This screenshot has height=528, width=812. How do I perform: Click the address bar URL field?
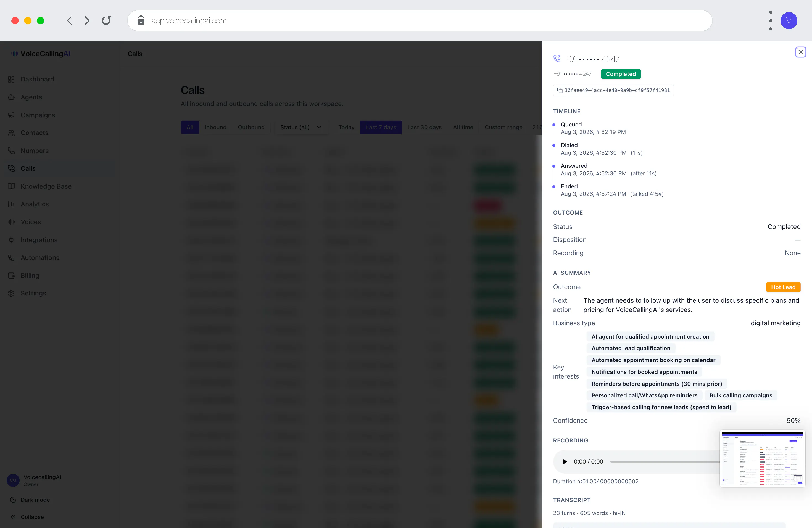[420, 20]
